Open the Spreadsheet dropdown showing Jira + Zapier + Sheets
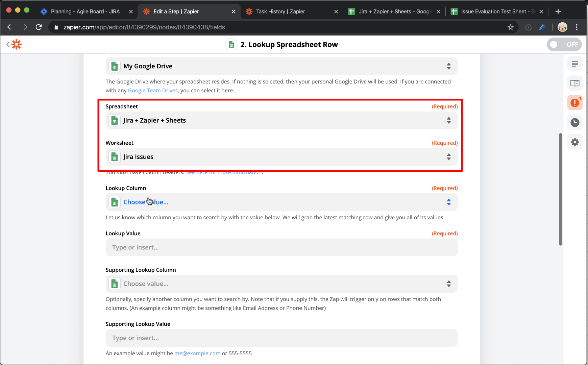588x365 pixels. pos(281,120)
